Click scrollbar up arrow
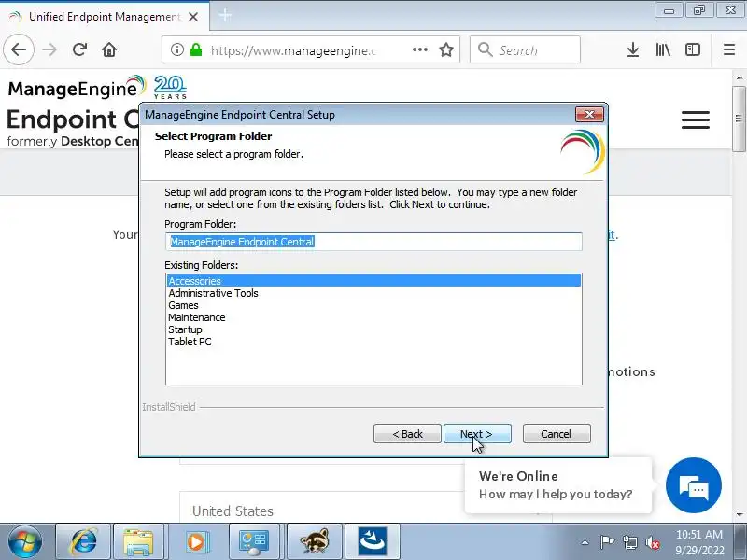This screenshot has width=747, height=560. point(740,77)
